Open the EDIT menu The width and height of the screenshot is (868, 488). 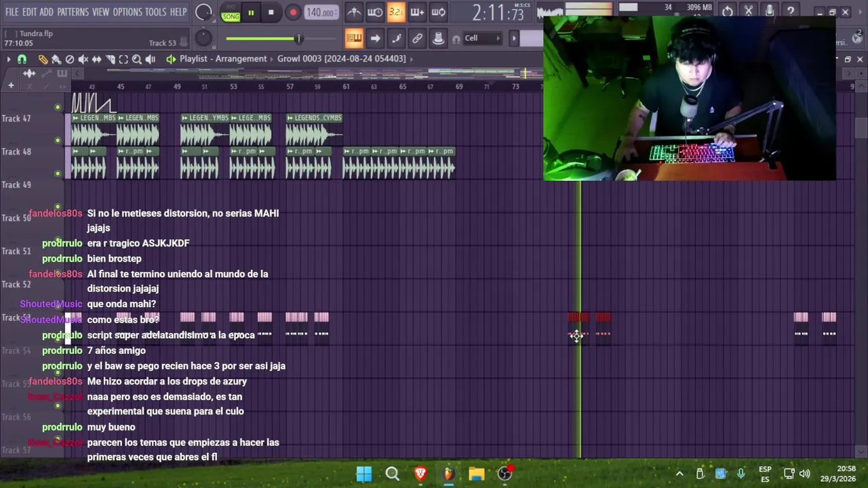[x=29, y=12]
